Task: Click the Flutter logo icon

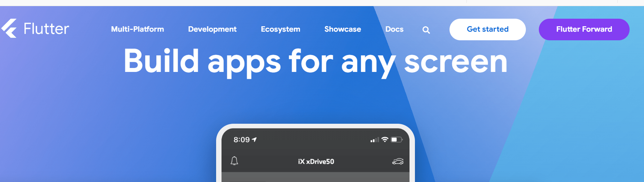Action: coord(9,28)
